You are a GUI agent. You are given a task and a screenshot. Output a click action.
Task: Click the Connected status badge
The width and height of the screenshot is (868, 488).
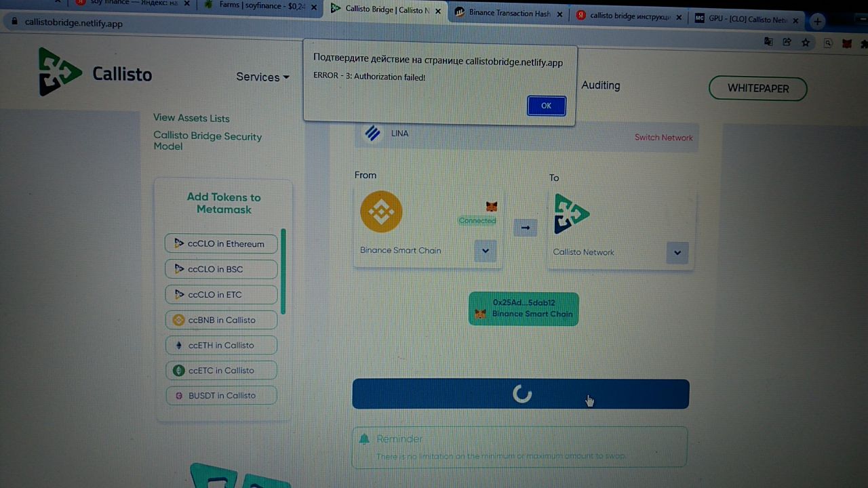click(477, 220)
